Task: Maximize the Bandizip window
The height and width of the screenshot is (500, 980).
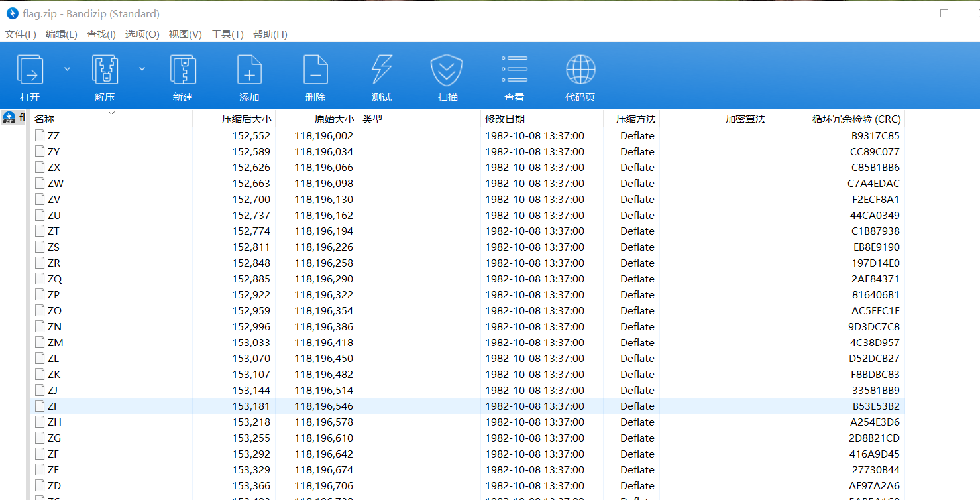Action: [x=944, y=13]
